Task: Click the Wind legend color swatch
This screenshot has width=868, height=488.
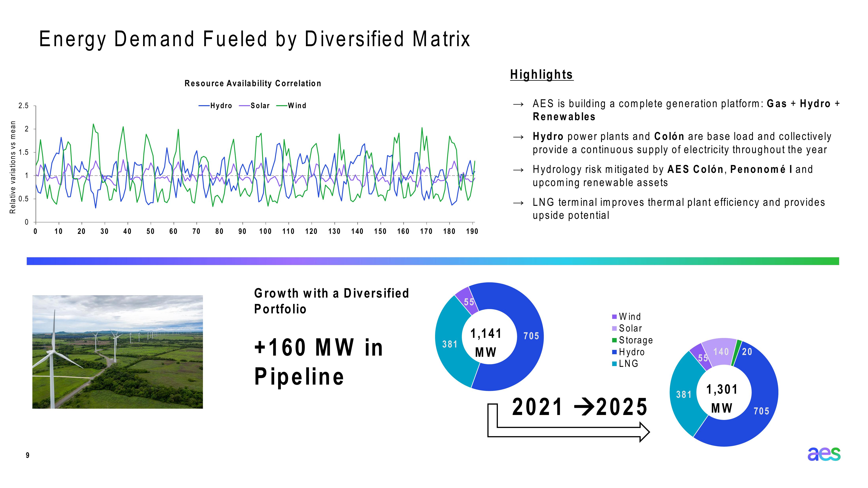Action: (x=614, y=317)
